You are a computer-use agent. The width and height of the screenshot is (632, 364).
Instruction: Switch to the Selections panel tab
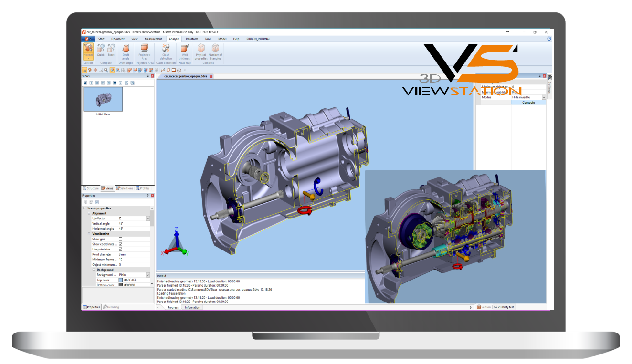[125, 188]
